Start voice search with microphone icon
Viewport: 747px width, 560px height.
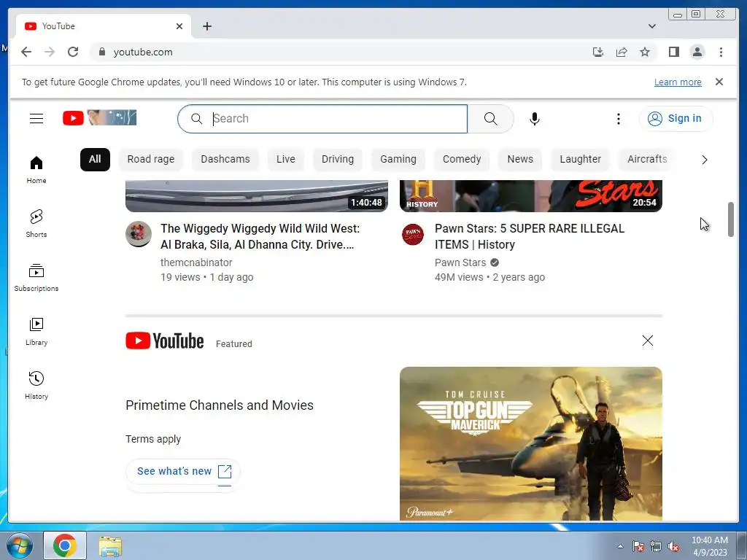(535, 119)
